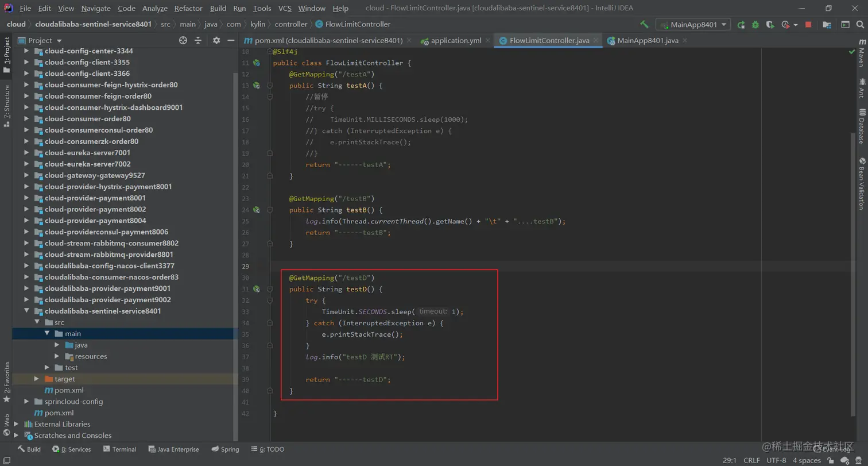
Task: Close the FlowLimitController.java tab
Action: (596, 41)
